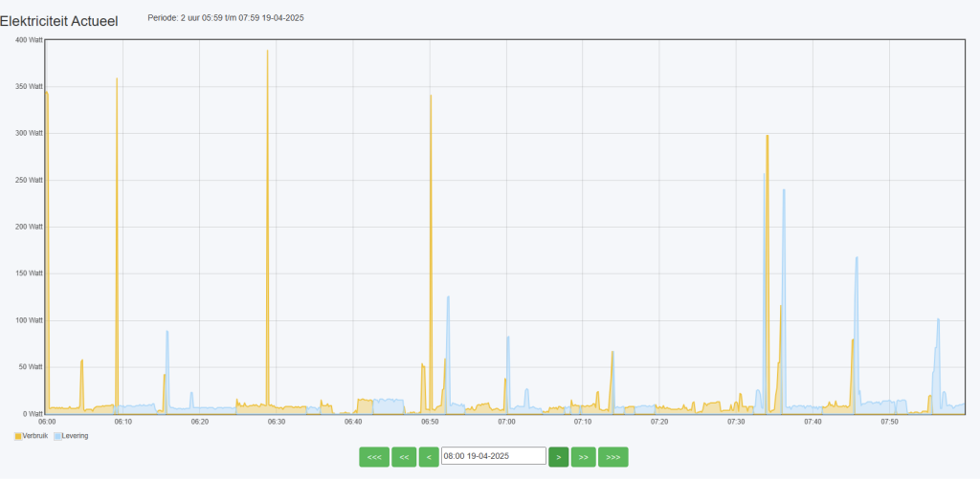Click the 'Elektriciteit Actueel' chart title
Image resolution: width=980 pixels, height=480 pixels.
point(59,20)
